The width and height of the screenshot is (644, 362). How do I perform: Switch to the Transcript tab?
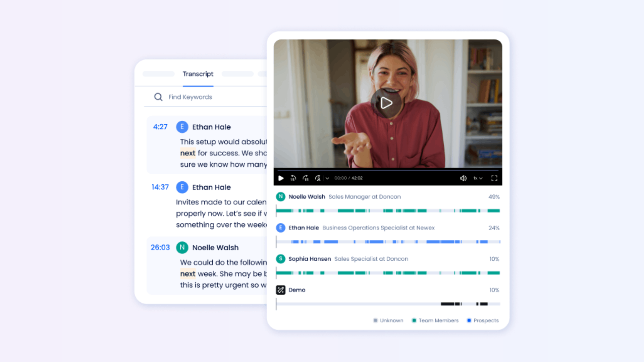tap(198, 74)
